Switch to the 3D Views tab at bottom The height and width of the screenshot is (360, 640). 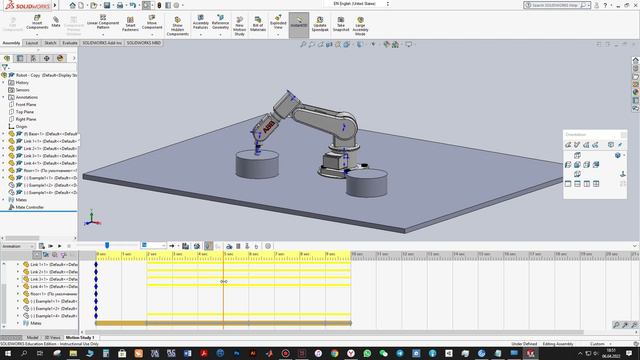(52, 338)
